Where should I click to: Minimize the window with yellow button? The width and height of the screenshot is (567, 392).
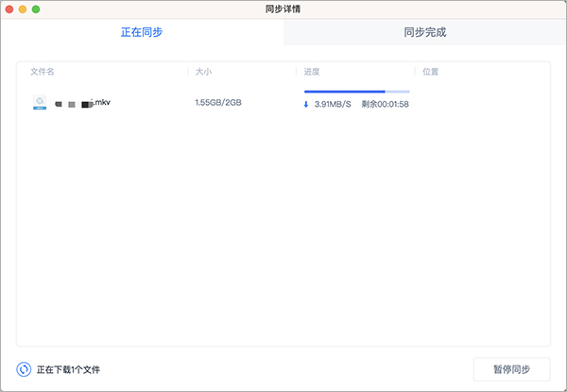(23, 9)
